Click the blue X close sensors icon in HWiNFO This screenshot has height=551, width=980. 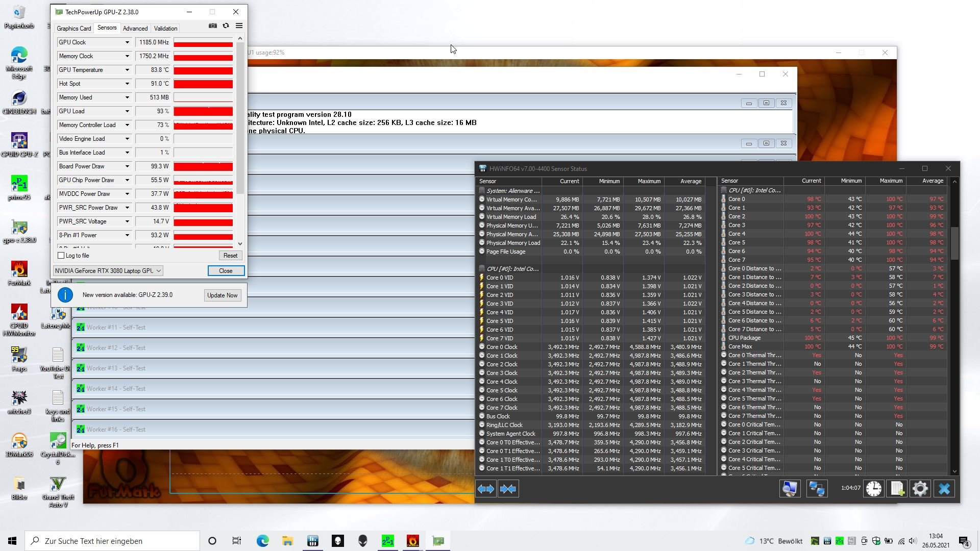944,489
